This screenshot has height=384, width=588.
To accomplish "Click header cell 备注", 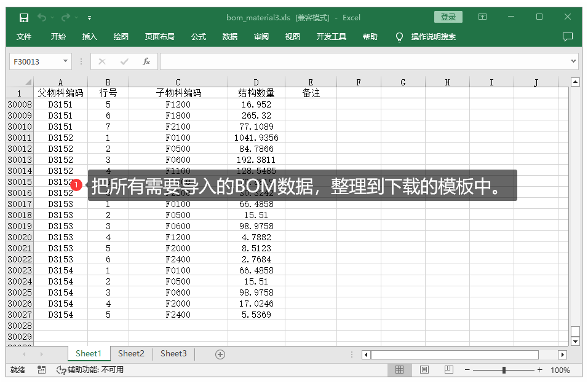I will (311, 93).
